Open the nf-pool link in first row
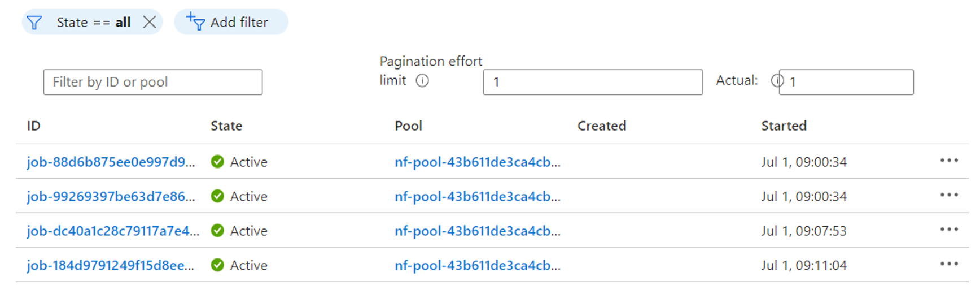 pyautogui.click(x=477, y=162)
